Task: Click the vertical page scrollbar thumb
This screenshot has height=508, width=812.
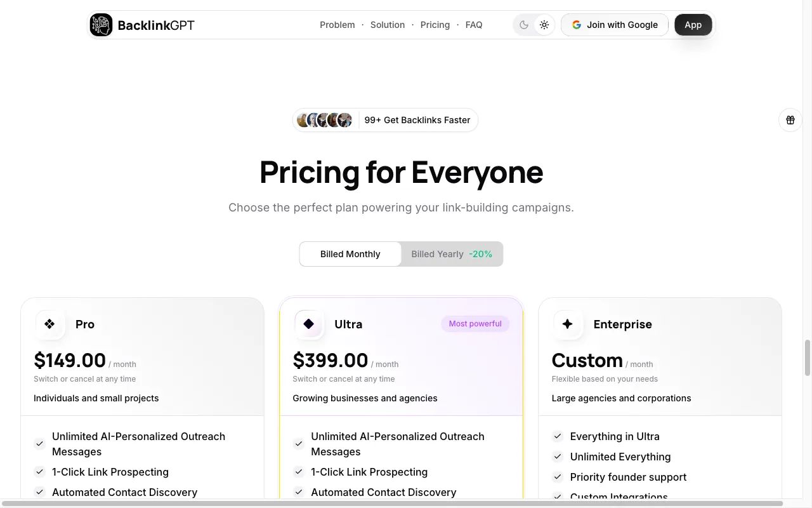Action: click(808, 358)
